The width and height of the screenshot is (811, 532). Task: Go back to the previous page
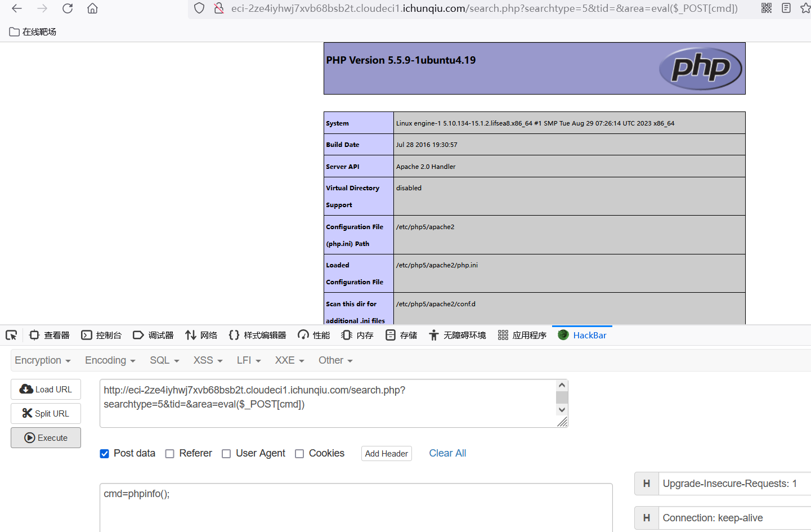tap(17, 8)
